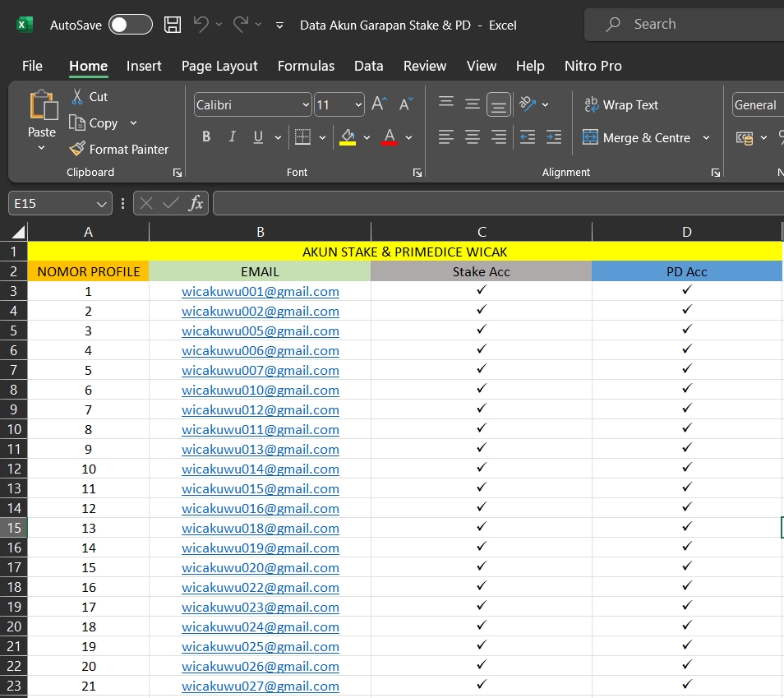This screenshot has height=698, width=784.
Task: Click the Redo arrow icon
Action: coord(241,24)
